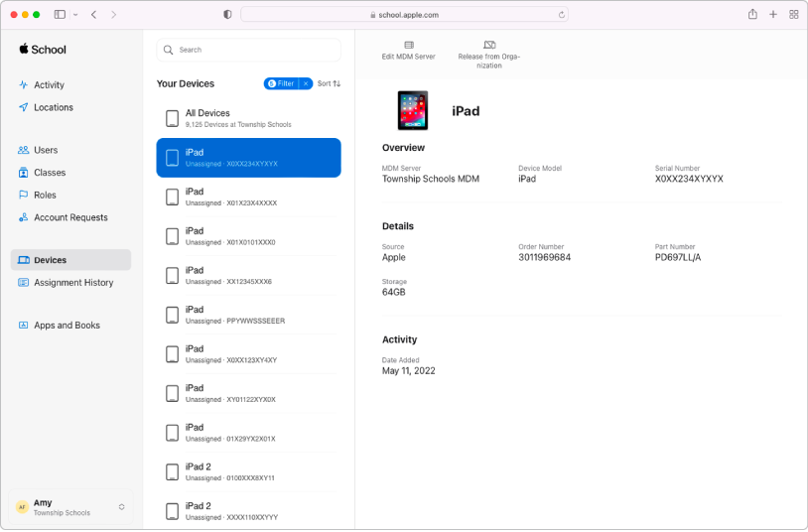The image size is (808, 532).
Task: Open Account Requests page
Action: [x=70, y=217]
